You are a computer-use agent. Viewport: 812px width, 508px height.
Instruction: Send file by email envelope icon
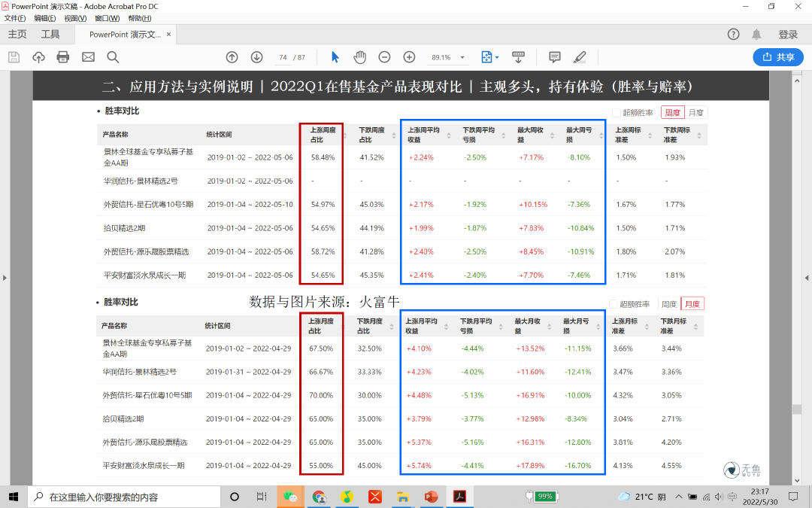coord(88,57)
